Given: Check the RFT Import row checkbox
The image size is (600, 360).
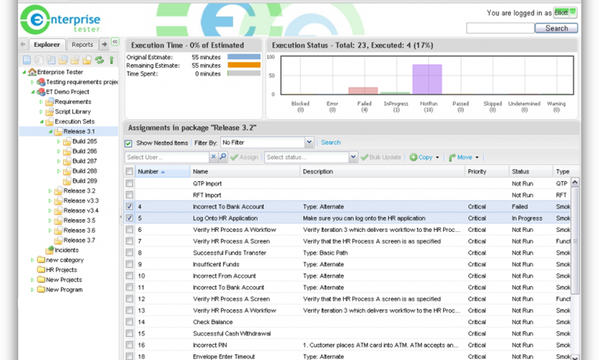Looking at the screenshot, I should (x=129, y=195).
